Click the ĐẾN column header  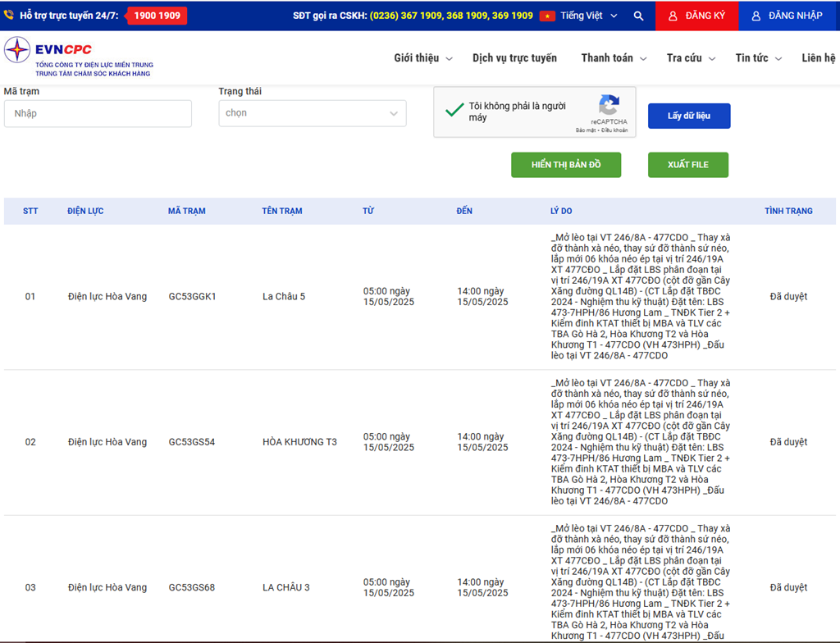pos(464,211)
